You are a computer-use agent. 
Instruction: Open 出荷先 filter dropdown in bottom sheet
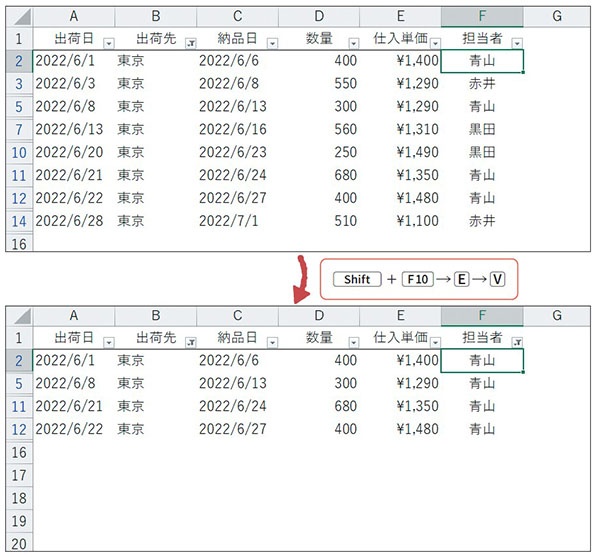191,343
